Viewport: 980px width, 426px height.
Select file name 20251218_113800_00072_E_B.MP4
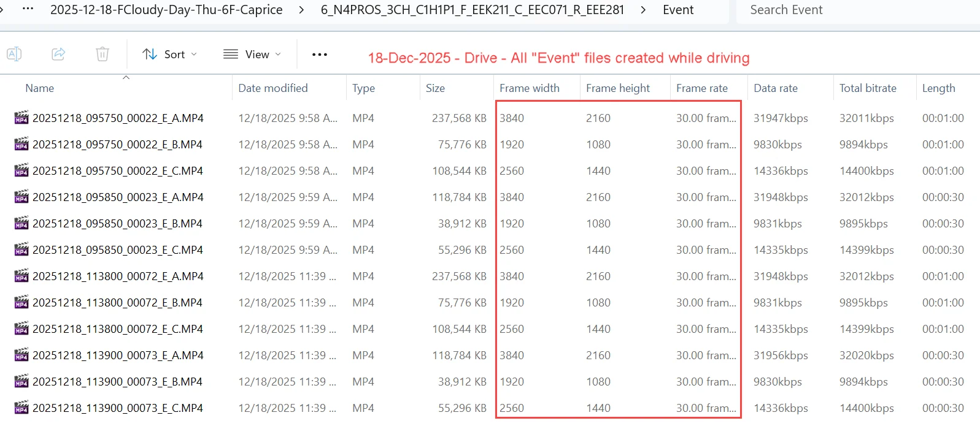click(118, 303)
